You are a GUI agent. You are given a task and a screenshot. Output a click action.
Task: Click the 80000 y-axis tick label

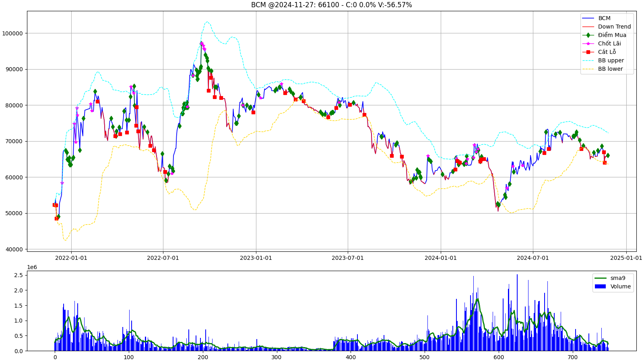(13, 105)
